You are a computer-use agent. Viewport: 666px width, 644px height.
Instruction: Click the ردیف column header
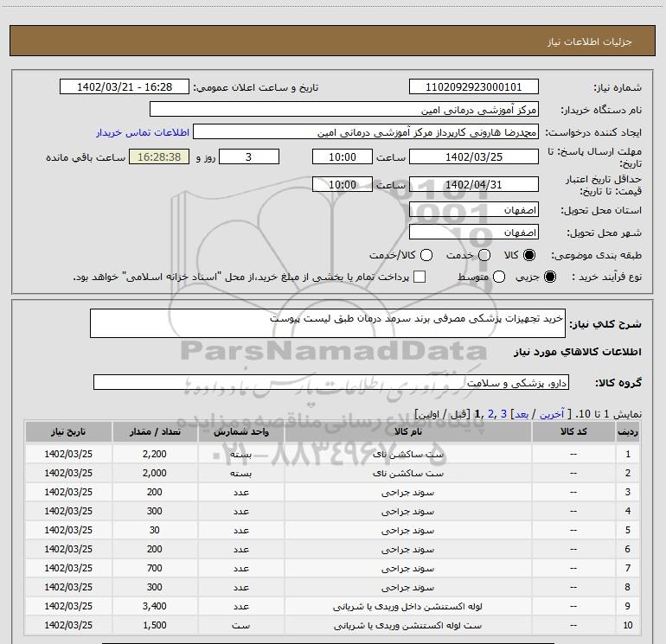click(x=628, y=431)
